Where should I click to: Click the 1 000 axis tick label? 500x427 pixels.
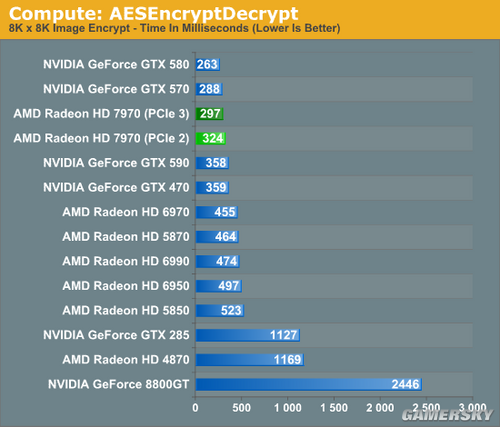click(288, 408)
